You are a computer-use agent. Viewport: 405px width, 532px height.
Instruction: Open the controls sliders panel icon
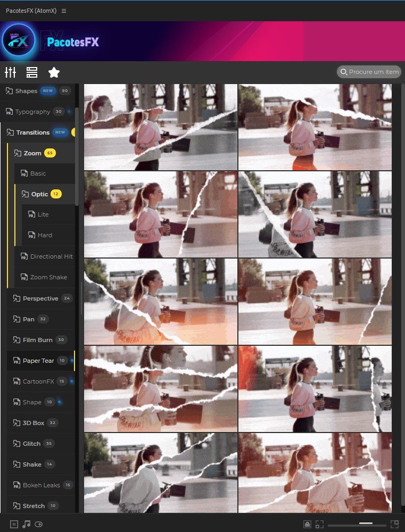[x=11, y=72]
